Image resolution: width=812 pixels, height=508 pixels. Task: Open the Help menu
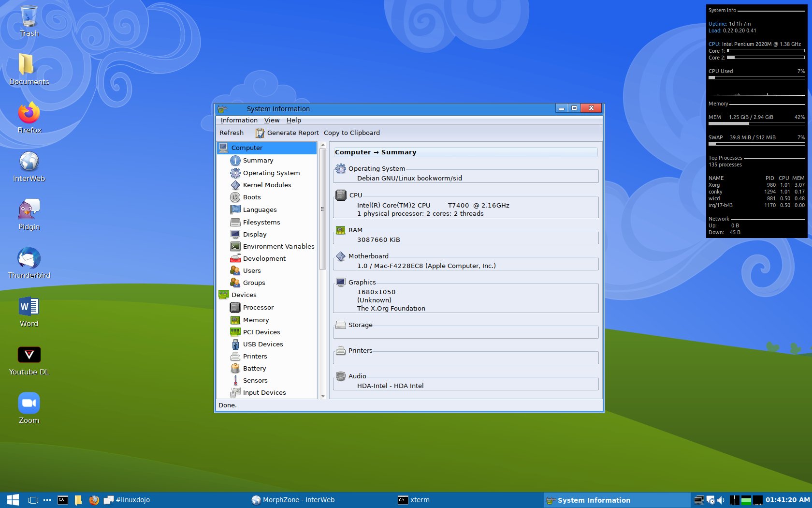pyautogui.click(x=293, y=120)
